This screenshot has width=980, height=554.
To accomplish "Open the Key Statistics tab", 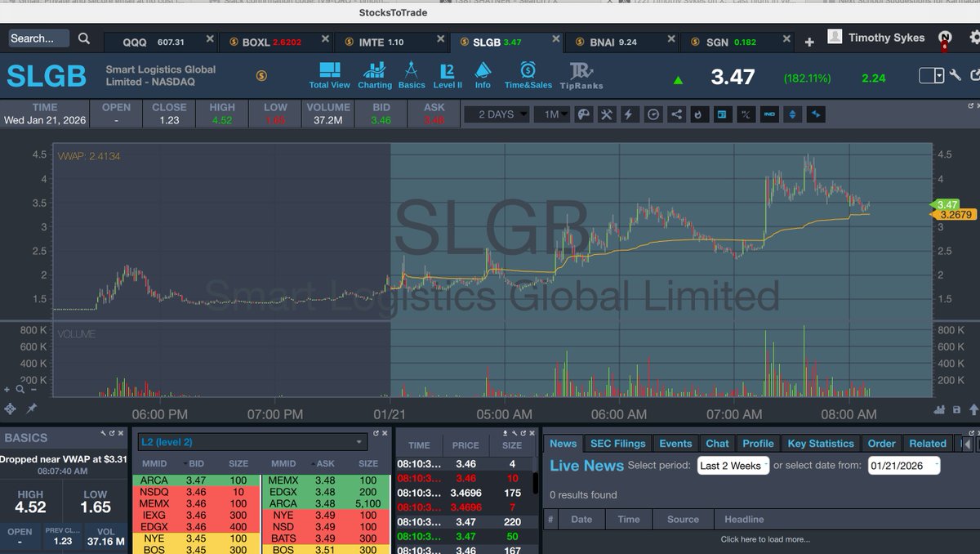I will tap(820, 443).
